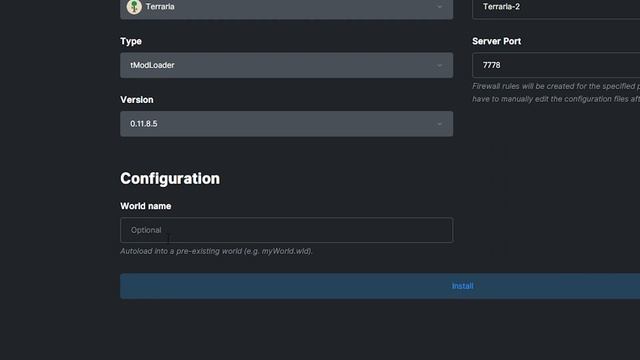Viewport: 640px width, 360px height.
Task: Click the Server Port field showing 7778
Action: point(556,65)
